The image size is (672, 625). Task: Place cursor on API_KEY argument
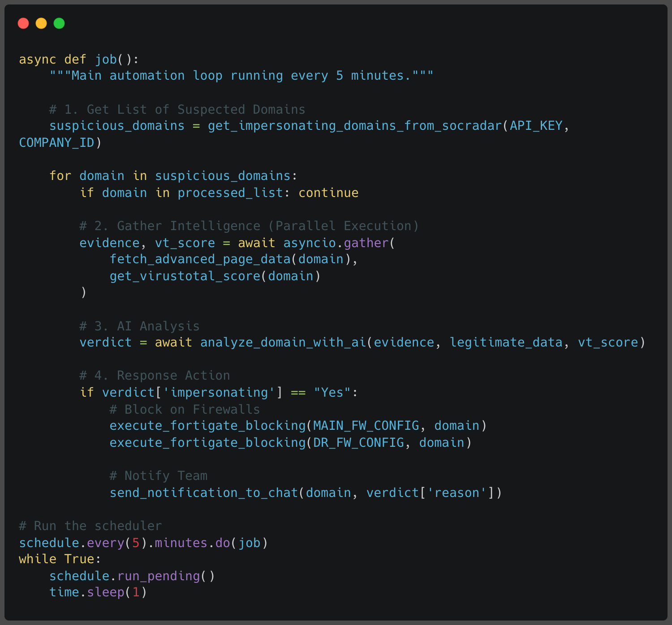[x=536, y=126]
